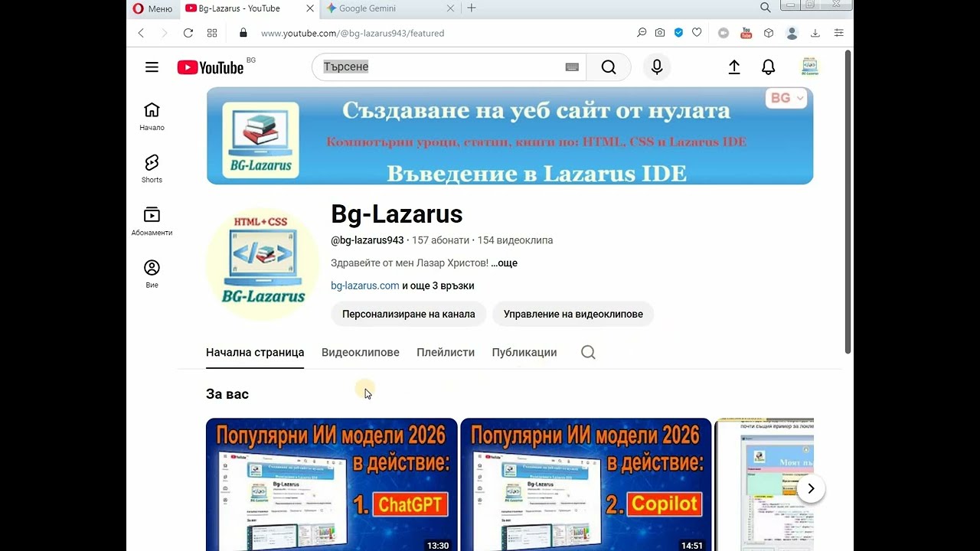Click the YouTube logo

pyautogui.click(x=211, y=67)
